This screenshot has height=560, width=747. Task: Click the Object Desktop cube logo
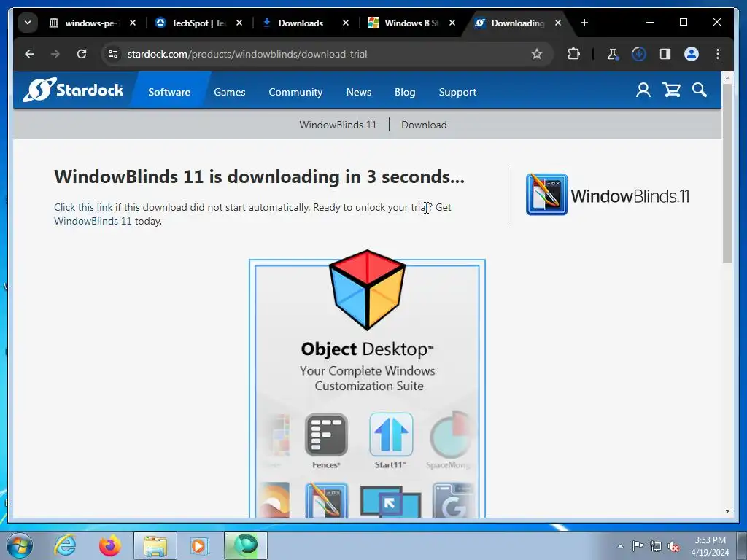(x=367, y=289)
